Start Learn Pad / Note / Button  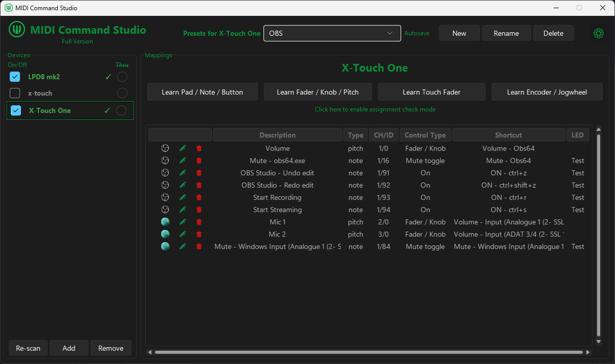(202, 92)
